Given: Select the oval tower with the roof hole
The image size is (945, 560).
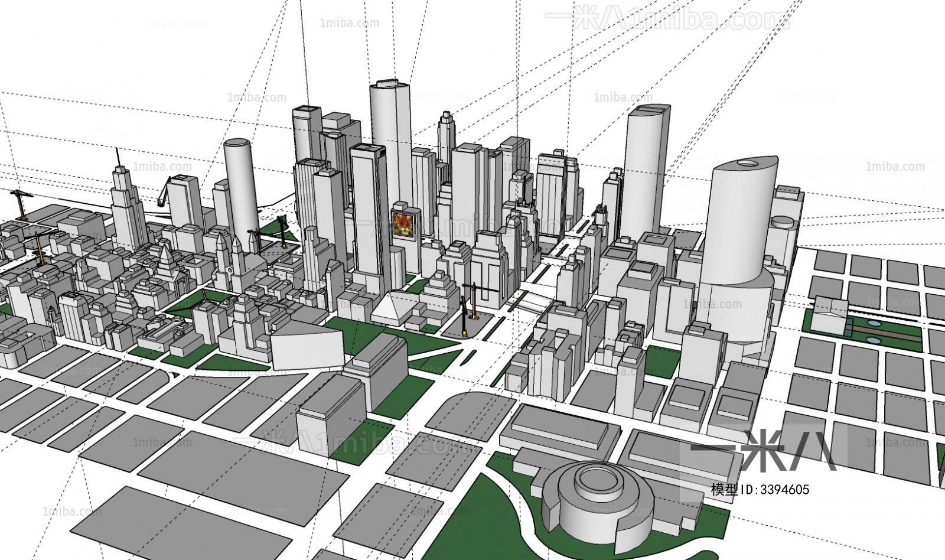Looking at the screenshot, I should [740, 220].
